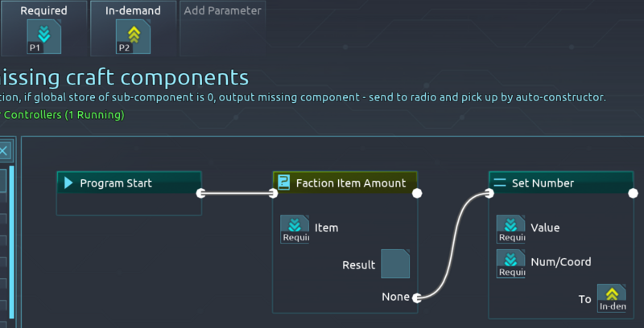The width and height of the screenshot is (644, 328).
Task: Click Program Start output connector dot
Action: pyautogui.click(x=201, y=193)
